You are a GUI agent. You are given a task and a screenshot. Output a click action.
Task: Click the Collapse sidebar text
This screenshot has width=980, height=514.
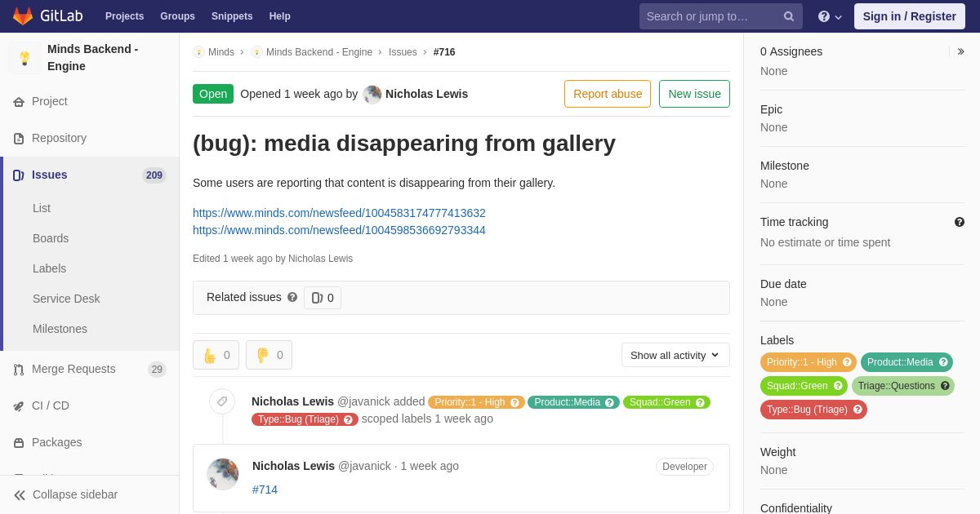pyautogui.click(x=75, y=495)
